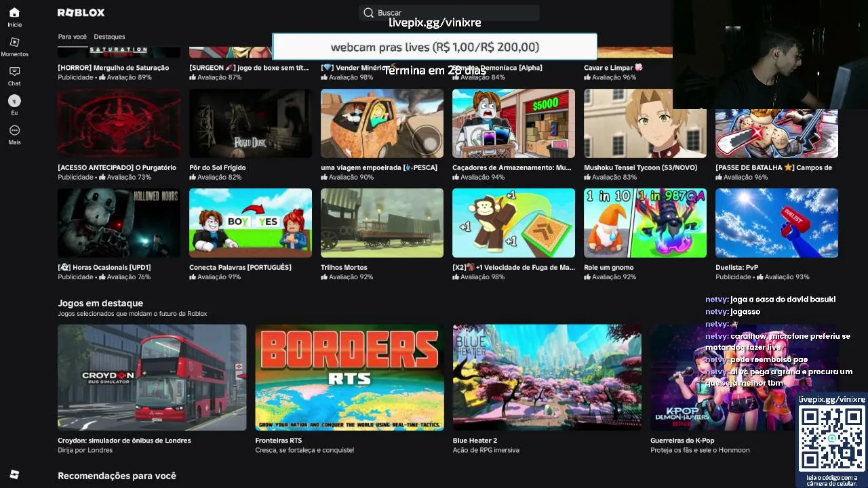
Task: Click "Cresça, se fortaleça e conquiste!" subtitle
Action: (304, 450)
